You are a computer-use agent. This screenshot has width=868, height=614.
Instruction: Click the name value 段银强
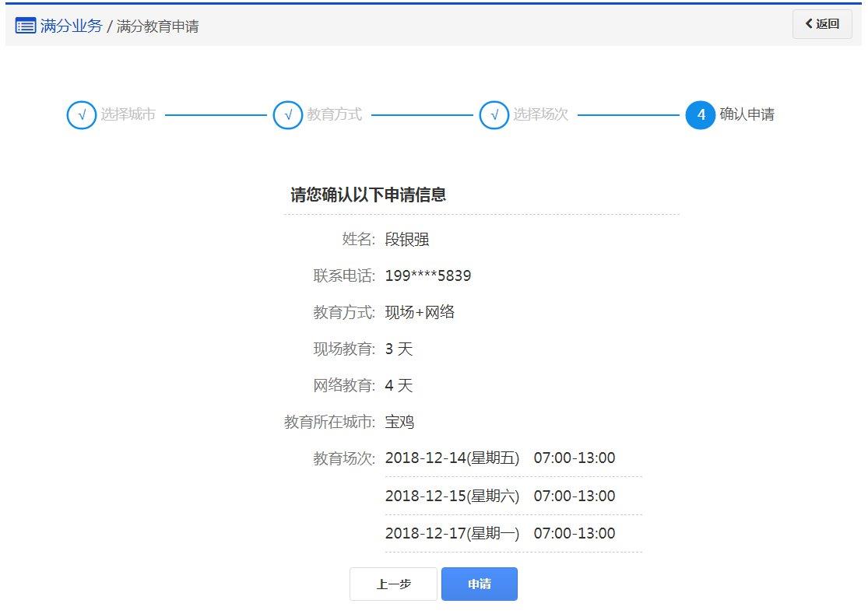(x=407, y=240)
